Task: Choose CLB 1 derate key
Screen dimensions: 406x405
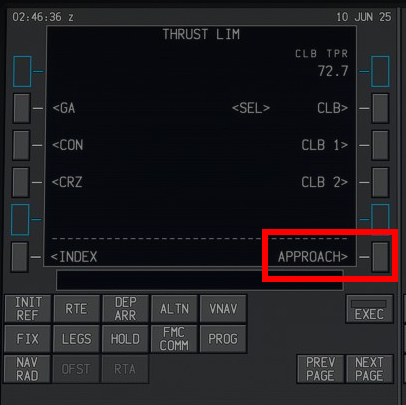Action: pos(380,145)
